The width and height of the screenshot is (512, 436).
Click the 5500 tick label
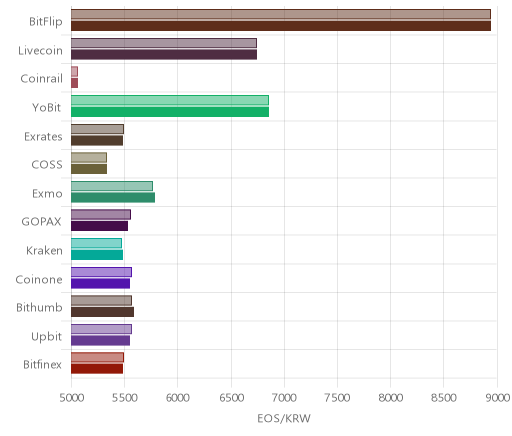pyautogui.click(x=124, y=398)
